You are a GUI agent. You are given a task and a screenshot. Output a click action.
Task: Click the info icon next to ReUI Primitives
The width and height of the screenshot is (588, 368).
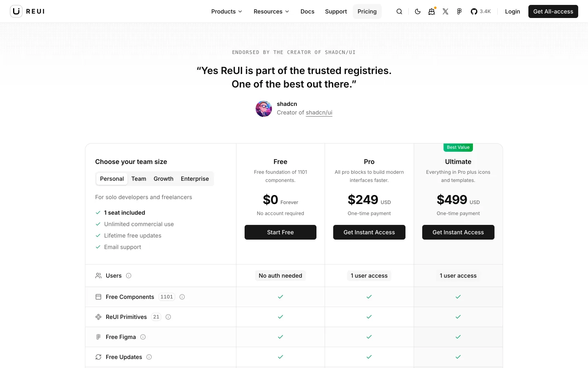click(x=168, y=317)
